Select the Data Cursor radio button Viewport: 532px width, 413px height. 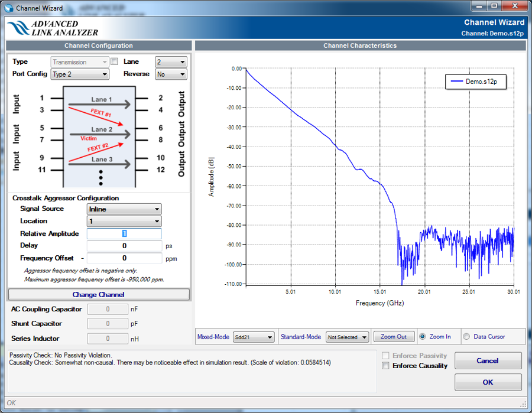coord(466,337)
